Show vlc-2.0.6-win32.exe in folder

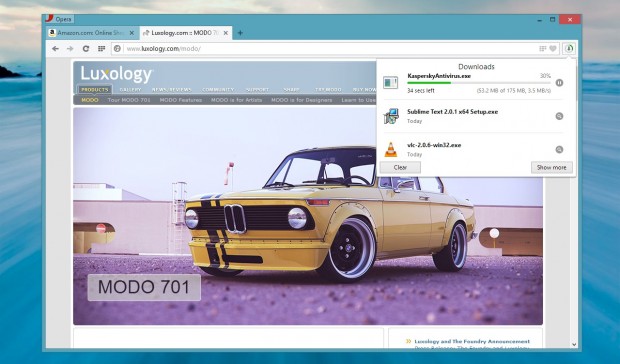[x=559, y=150]
